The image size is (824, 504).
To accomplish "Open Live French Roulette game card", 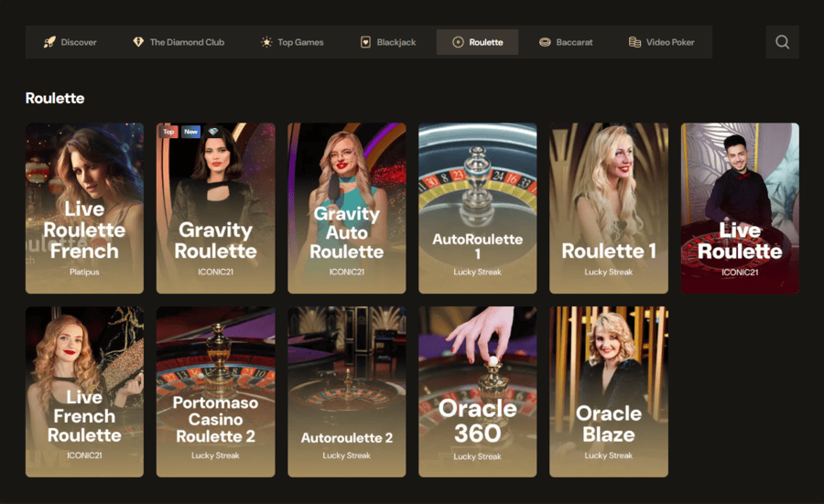I will click(x=84, y=391).
